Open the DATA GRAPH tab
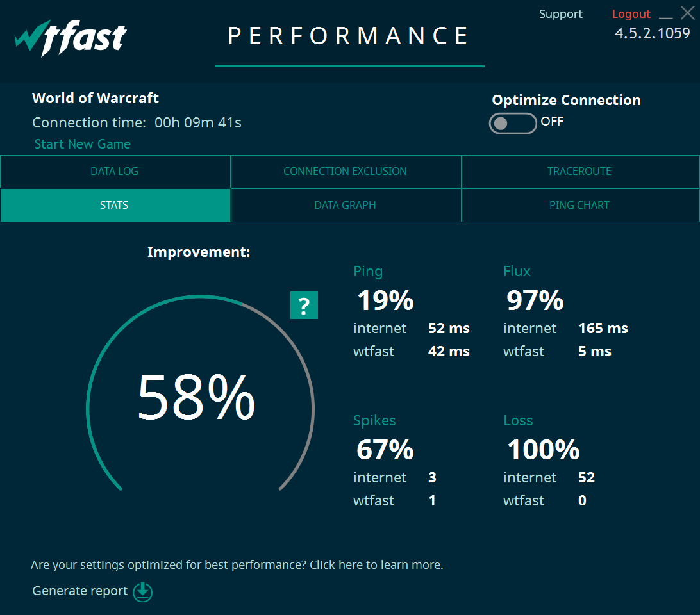700x615 pixels. coord(346,205)
